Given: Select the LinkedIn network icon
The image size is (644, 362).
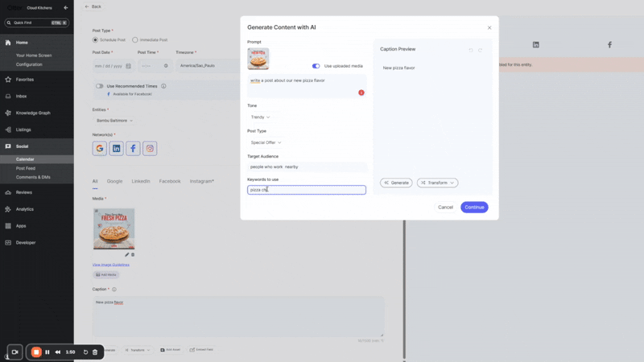Looking at the screenshot, I should 117,148.
